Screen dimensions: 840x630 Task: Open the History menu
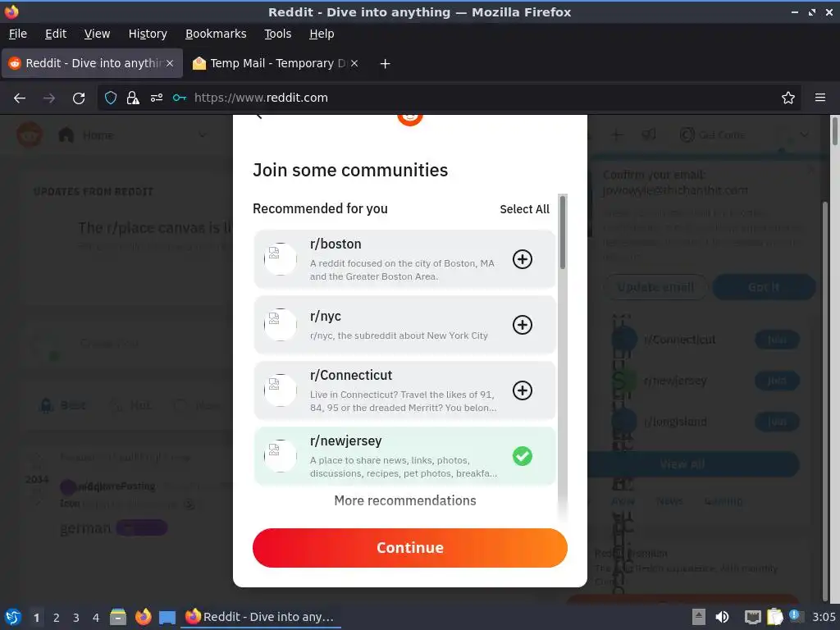point(148,34)
